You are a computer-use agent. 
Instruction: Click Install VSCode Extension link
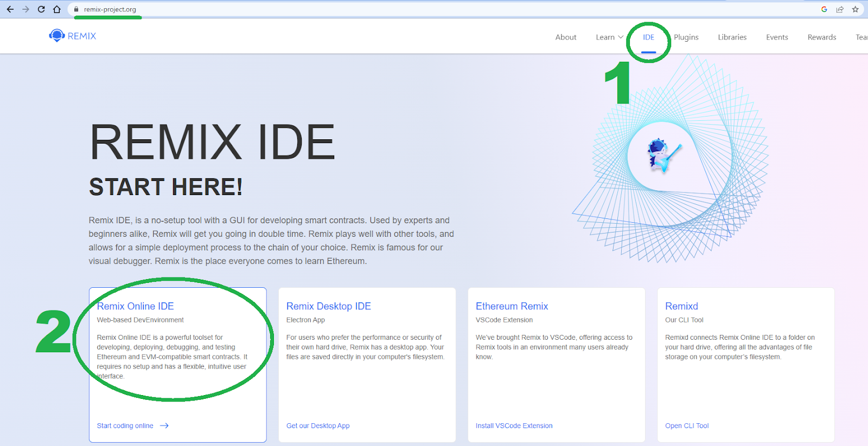514,426
